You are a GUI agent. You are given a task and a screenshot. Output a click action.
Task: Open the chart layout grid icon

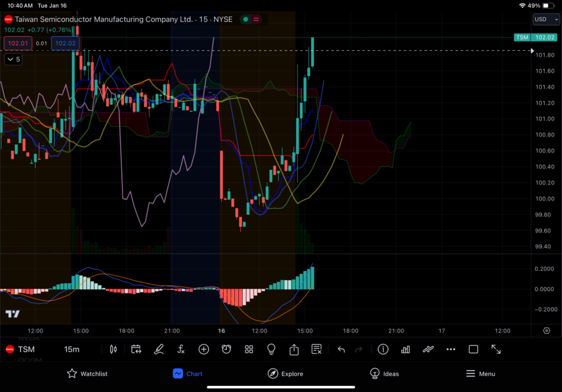(249, 349)
